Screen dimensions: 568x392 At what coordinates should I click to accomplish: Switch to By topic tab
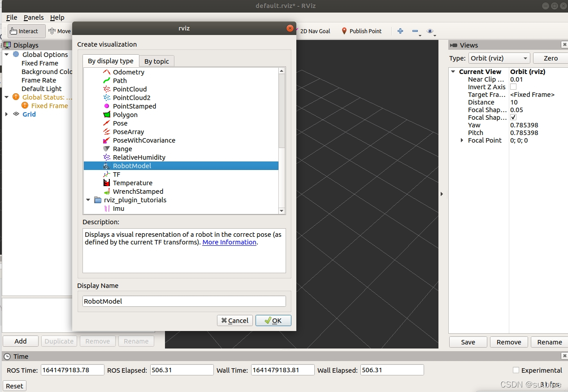(x=156, y=61)
